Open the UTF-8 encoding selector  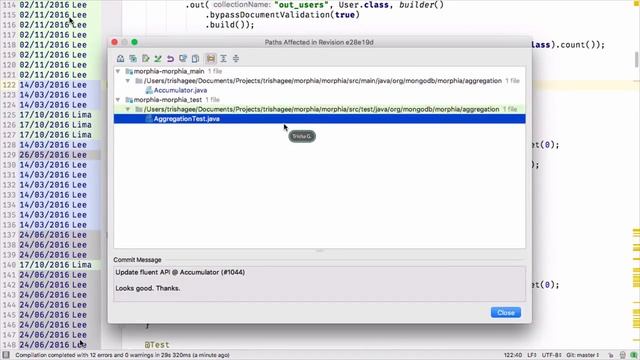point(551,355)
